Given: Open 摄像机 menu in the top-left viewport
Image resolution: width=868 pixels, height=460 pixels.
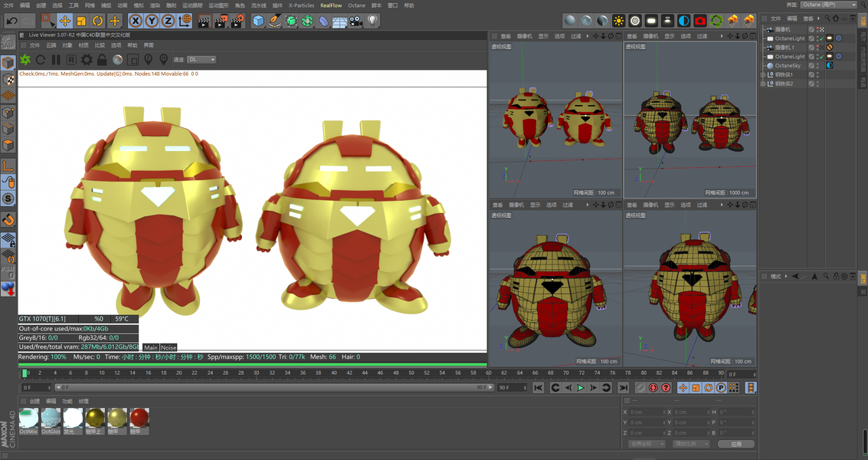Looking at the screenshot, I should (x=524, y=36).
